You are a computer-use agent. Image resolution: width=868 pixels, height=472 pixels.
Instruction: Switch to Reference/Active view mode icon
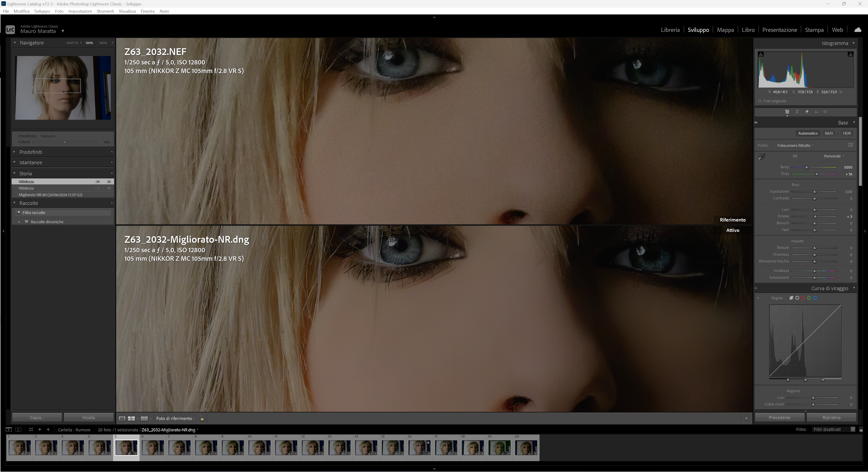[132, 418]
